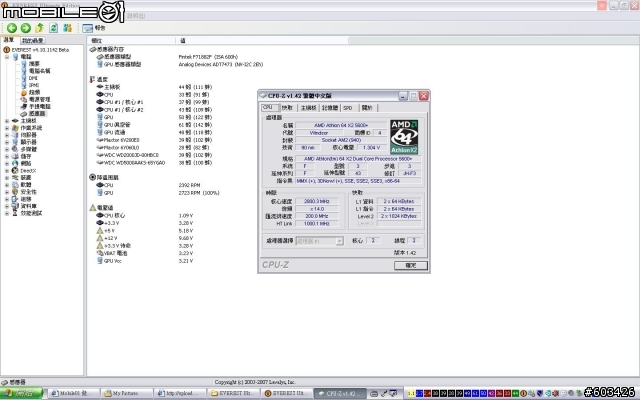The image size is (640, 400).
Task: Click the warning triangle Voltage section icon
Action: [93, 208]
